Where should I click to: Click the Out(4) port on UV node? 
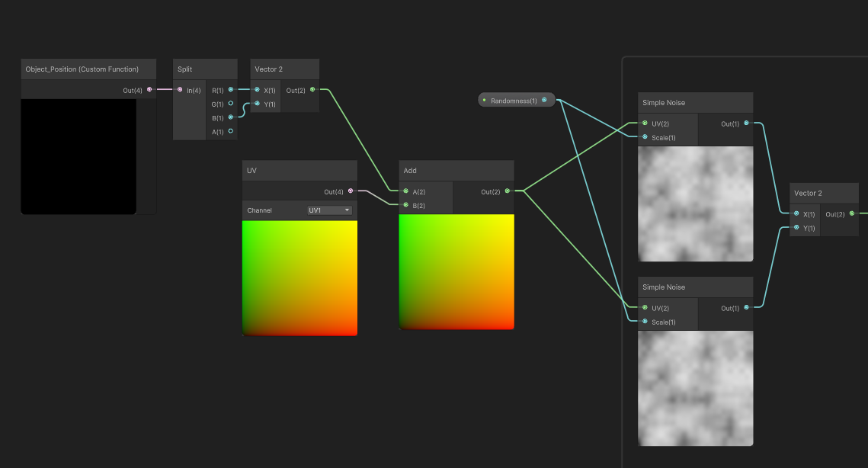351,191
